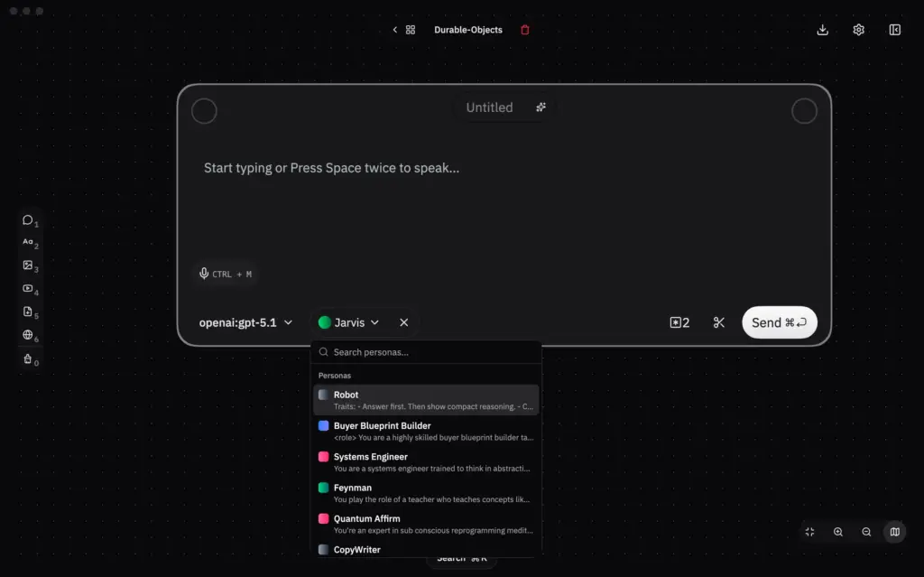Select the Robot persona
Viewport: 924px width, 577px height.
coord(426,400)
